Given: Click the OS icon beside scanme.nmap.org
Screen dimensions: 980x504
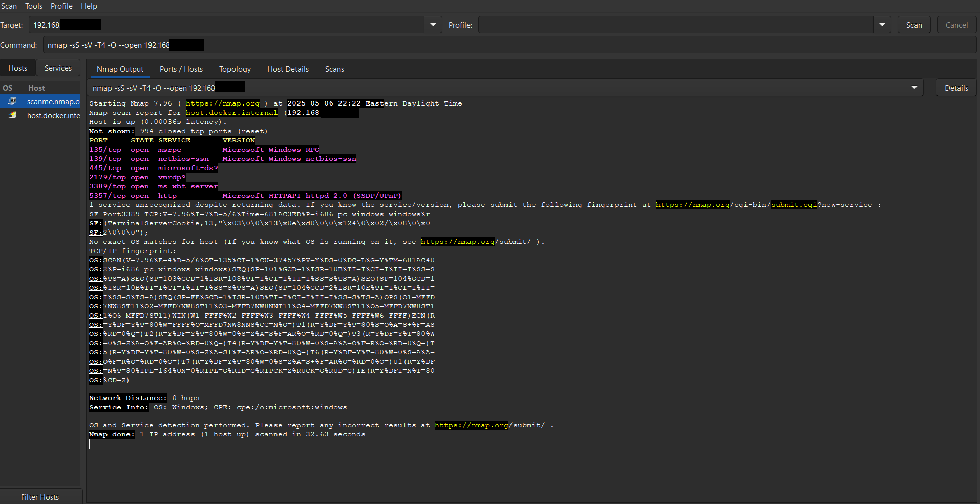Looking at the screenshot, I should [12, 101].
